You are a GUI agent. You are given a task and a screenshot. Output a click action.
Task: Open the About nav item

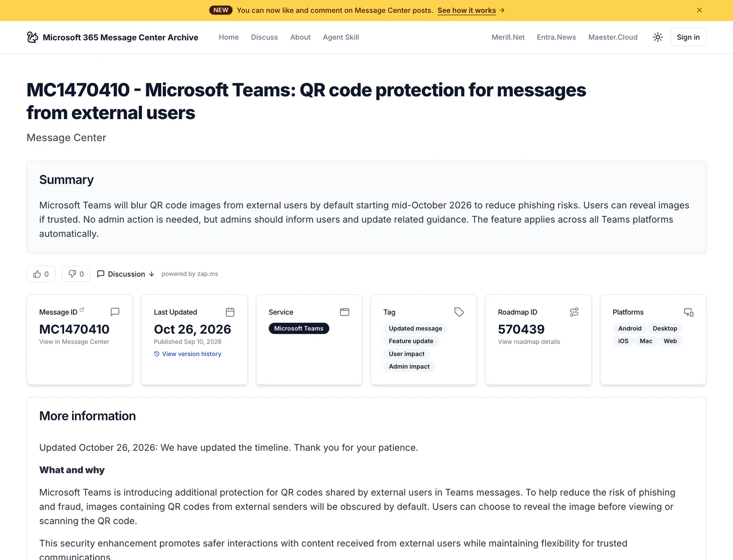[x=300, y=37]
